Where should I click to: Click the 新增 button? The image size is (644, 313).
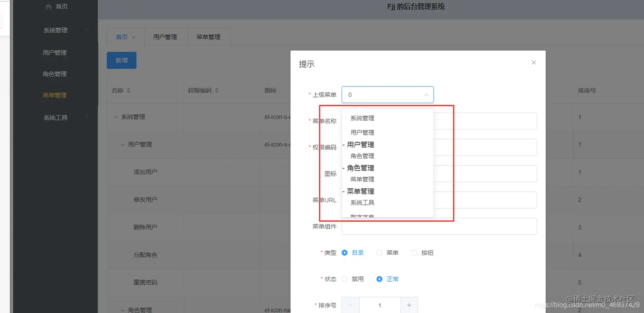121,60
